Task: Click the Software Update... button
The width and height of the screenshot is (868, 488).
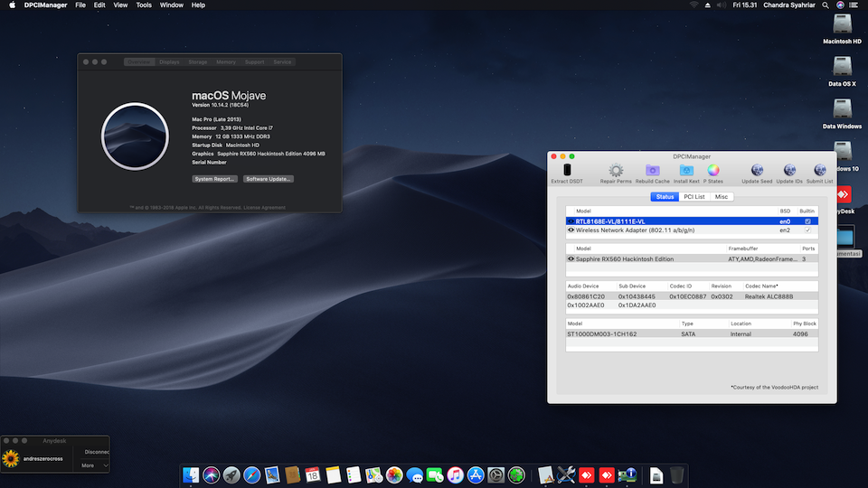Action: point(269,179)
